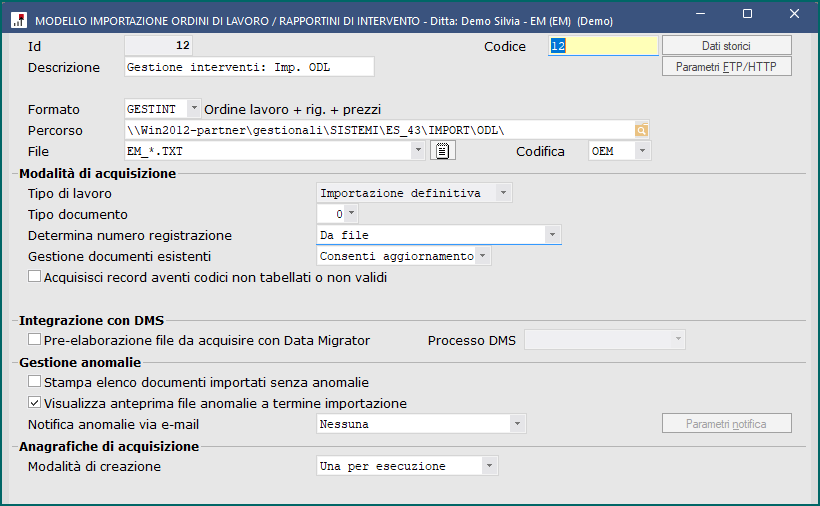This screenshot has height=506, width=820.
Task: Open the Tipo documento dropdown
Action: tap(351, 214)
